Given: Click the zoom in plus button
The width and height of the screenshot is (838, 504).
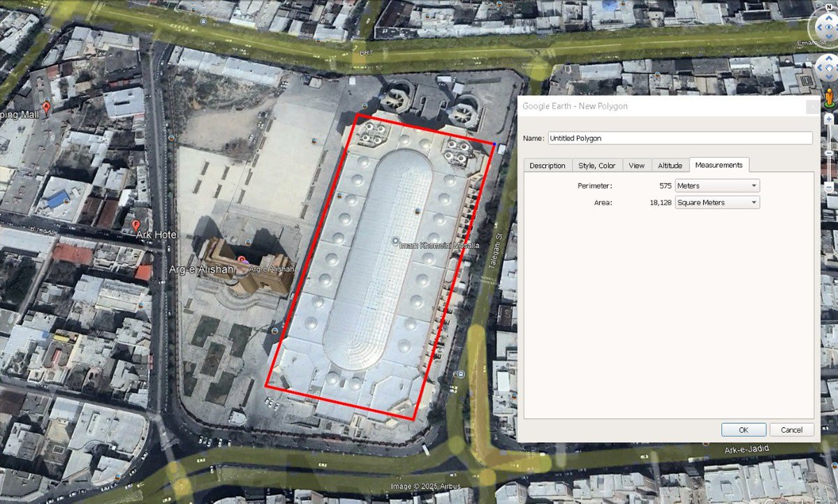Looking at the screenshot, I should 829,119.
